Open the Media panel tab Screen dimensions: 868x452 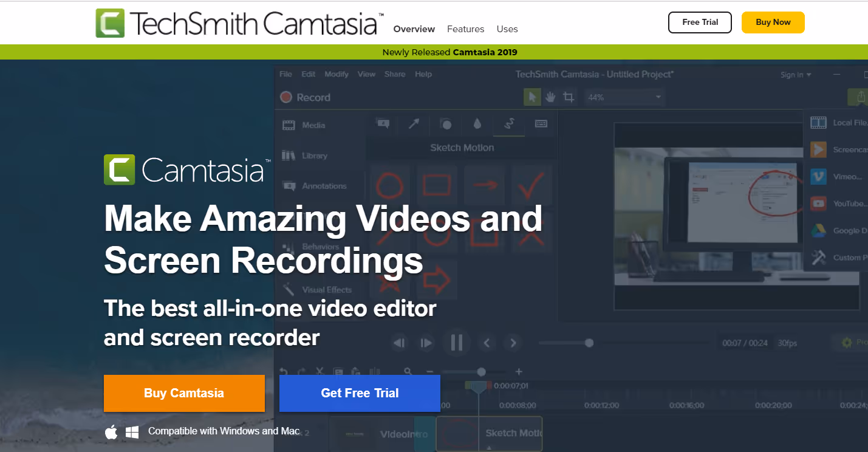[x=305, y=125]
